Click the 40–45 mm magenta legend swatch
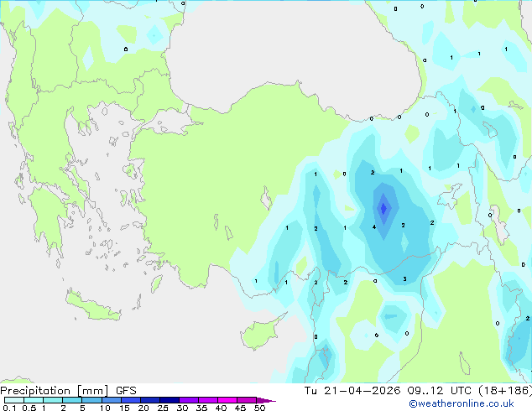532x411 pixels. (227, 400)
